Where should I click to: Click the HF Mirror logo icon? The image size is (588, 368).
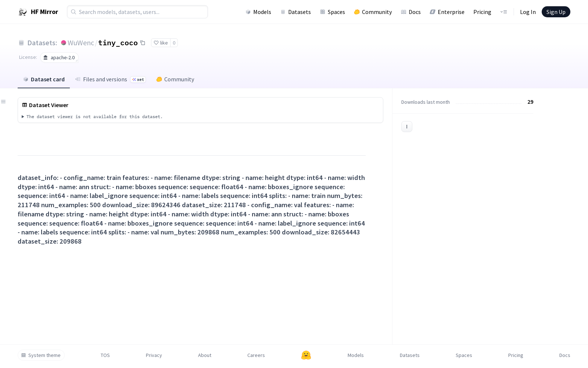pos(23,12)
